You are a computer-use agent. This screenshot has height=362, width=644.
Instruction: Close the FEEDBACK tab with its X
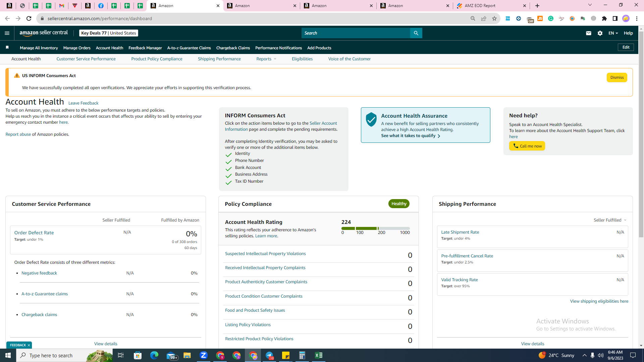click(x=29, y=345)
